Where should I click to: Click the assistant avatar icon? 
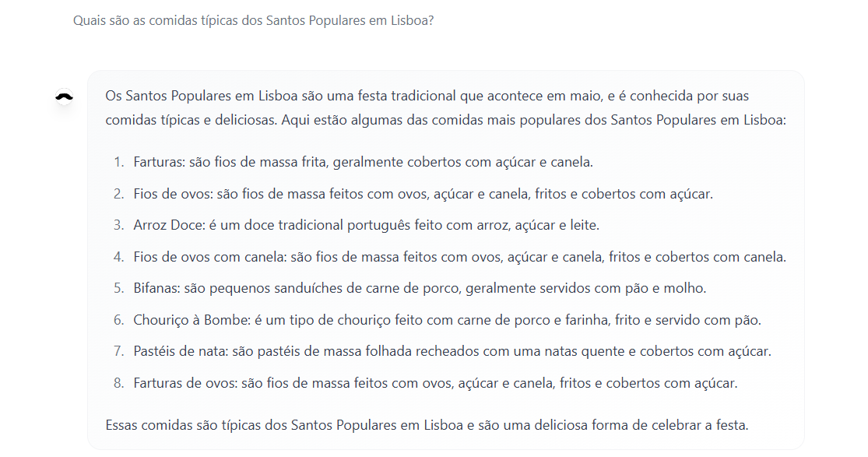click(x=64, y=97)
